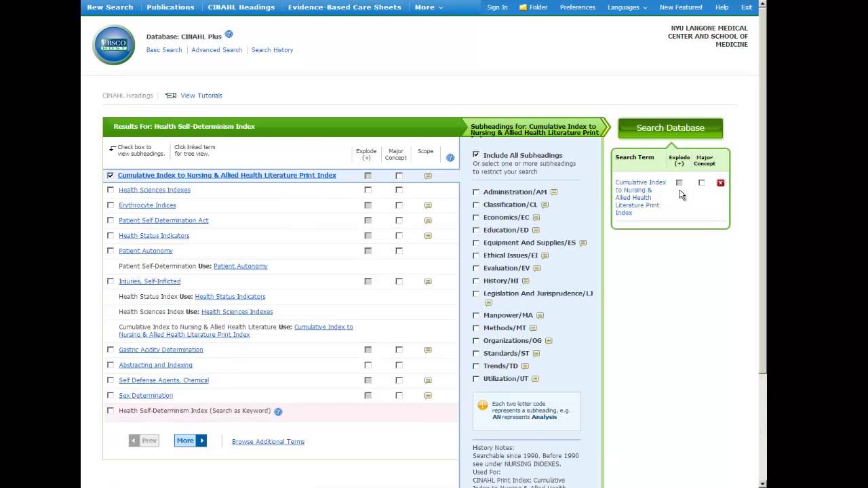Open the Publications menu item
This screenshot has height=488, width=868.
pyautogui.click(x=170, y=7)
